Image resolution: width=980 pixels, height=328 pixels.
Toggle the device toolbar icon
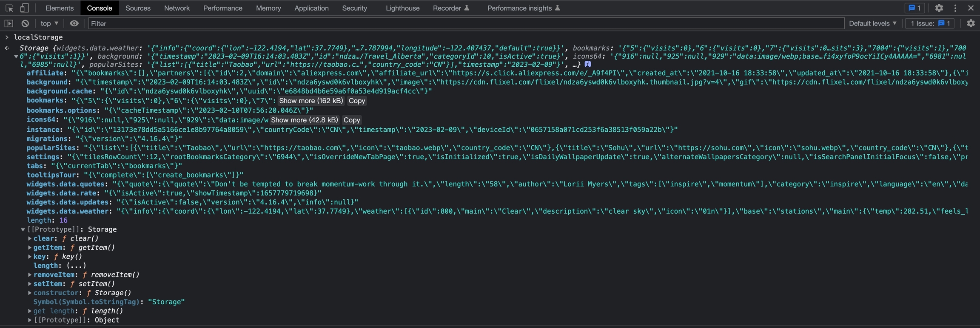point(25,8)
